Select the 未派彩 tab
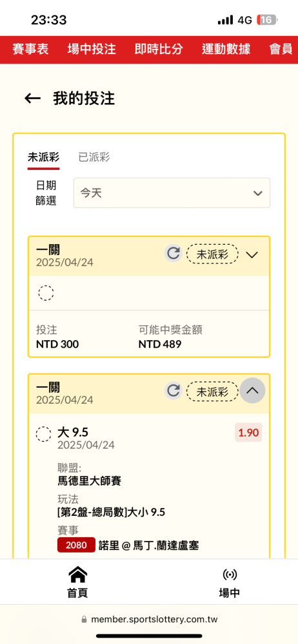Image resolution: width=298 pixels, height=644 pixels. [x=44, y=157]
